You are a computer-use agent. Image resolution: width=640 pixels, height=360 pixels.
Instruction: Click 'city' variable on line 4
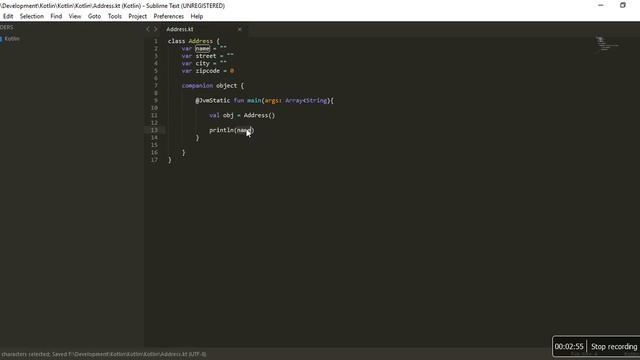(x=202, y=63)
